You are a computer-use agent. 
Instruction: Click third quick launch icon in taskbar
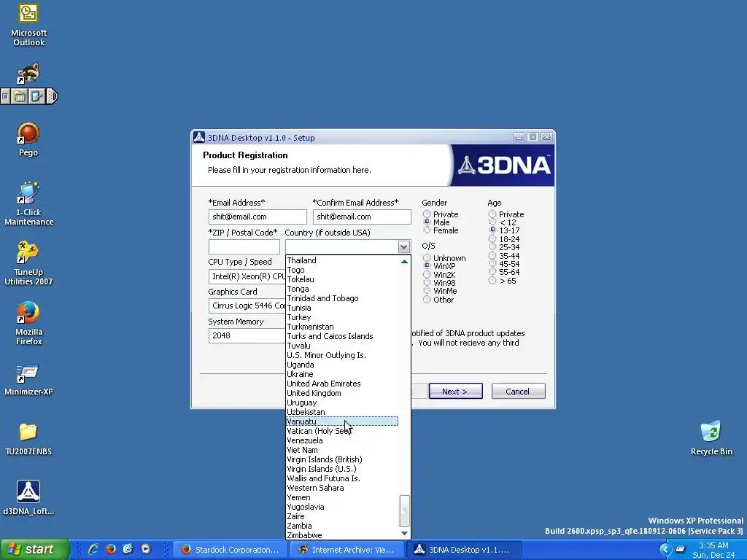point(128,549)
